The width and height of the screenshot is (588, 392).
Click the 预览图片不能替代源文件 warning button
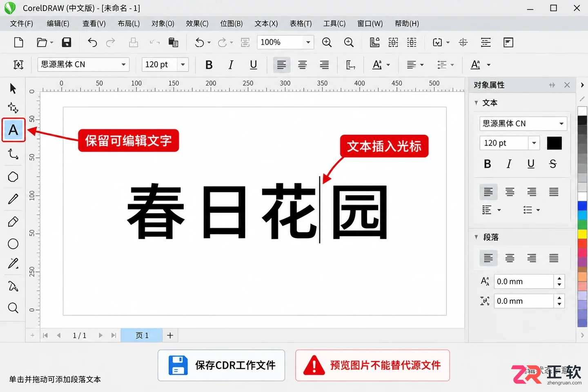(x=372, y=365)
